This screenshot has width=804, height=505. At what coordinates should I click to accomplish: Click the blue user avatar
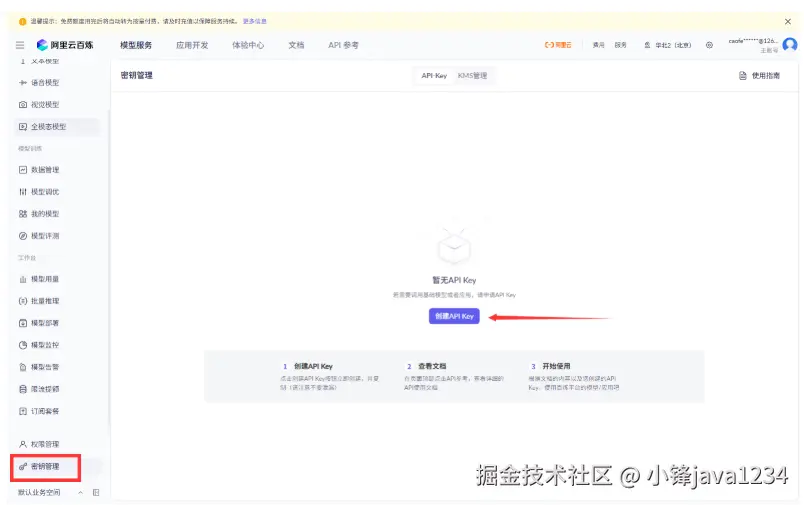[x=790, y=45]
